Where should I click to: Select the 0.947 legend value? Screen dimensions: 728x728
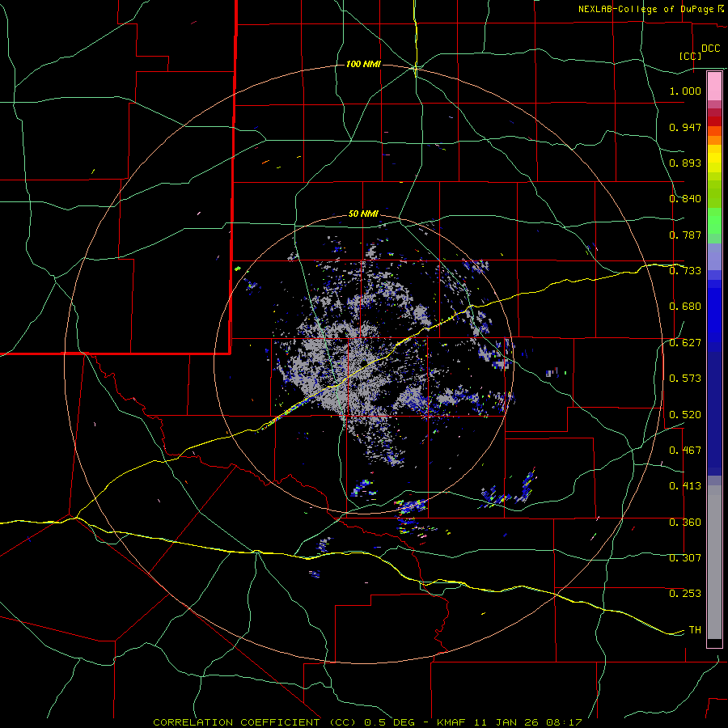[x=685, y=127]
